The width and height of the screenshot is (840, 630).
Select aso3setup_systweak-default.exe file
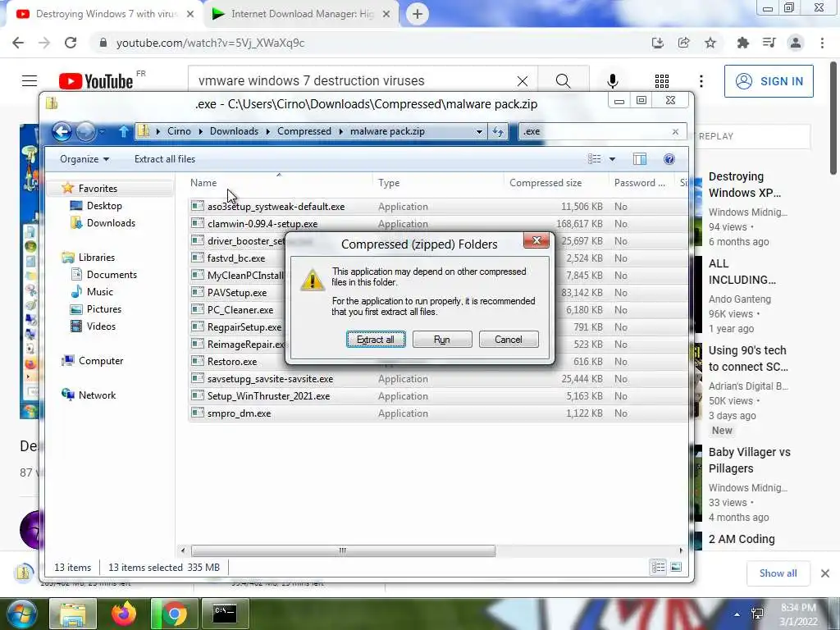276,206
